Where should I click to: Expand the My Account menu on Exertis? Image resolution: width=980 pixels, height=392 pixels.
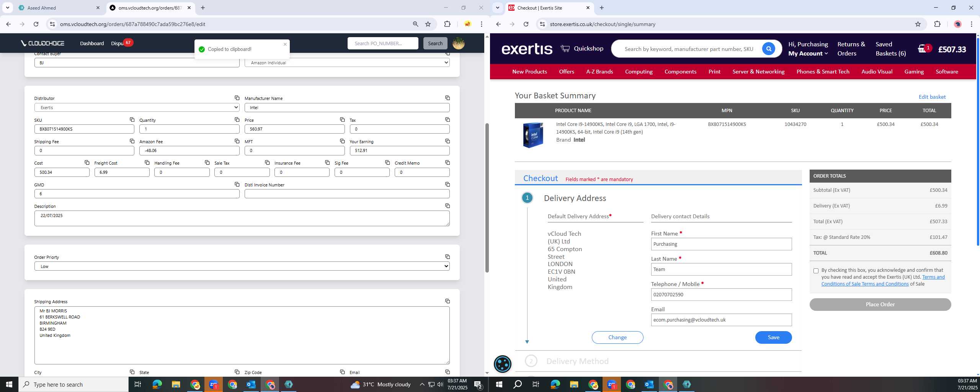pyautogui.click(x=808, y=54)
